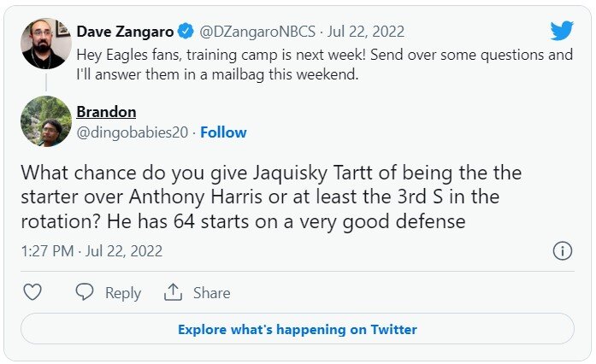
Task: Click Brandon's Jaquisky Tartt question text
Action: pyautogui.click(x=282, y=197)
